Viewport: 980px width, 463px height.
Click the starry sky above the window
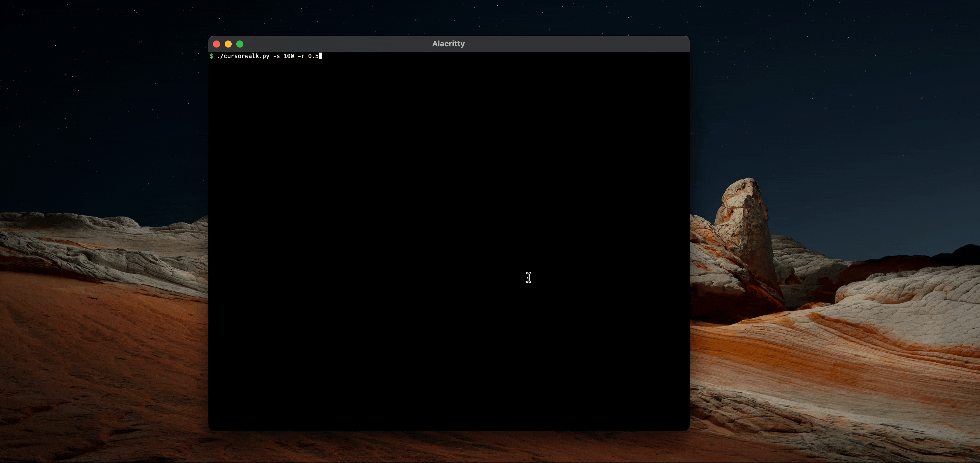[x=449, y=17]
